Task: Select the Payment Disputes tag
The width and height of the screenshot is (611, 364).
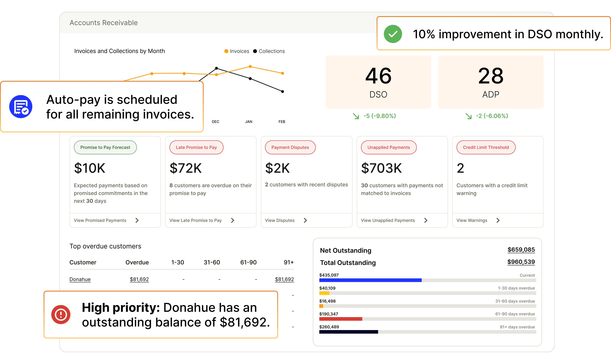Action: 290,147
